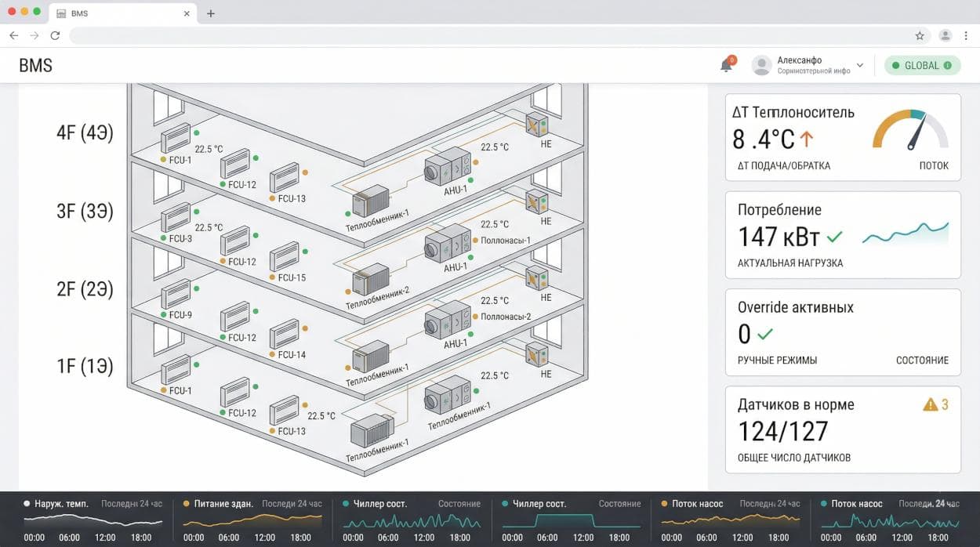This screenshot has height=547, width=980.
Task: Go back in browser history
Action: [14, 35]
